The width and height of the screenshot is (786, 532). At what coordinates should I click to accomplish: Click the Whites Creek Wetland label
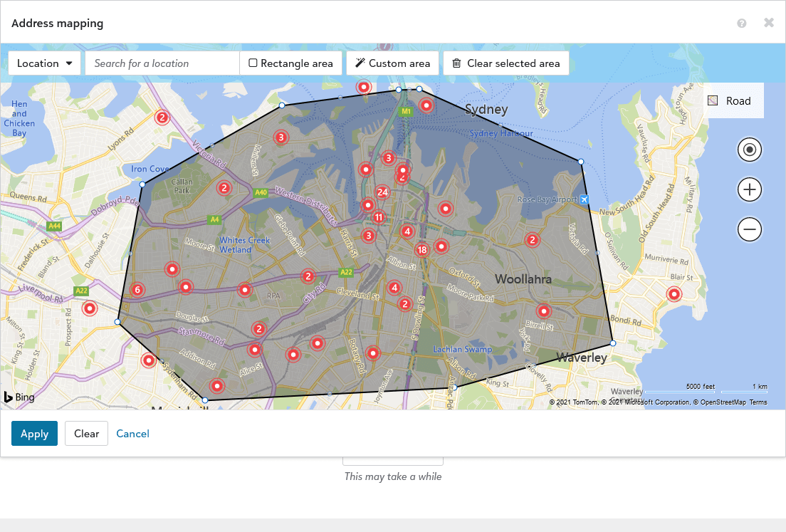coord(244,245)
